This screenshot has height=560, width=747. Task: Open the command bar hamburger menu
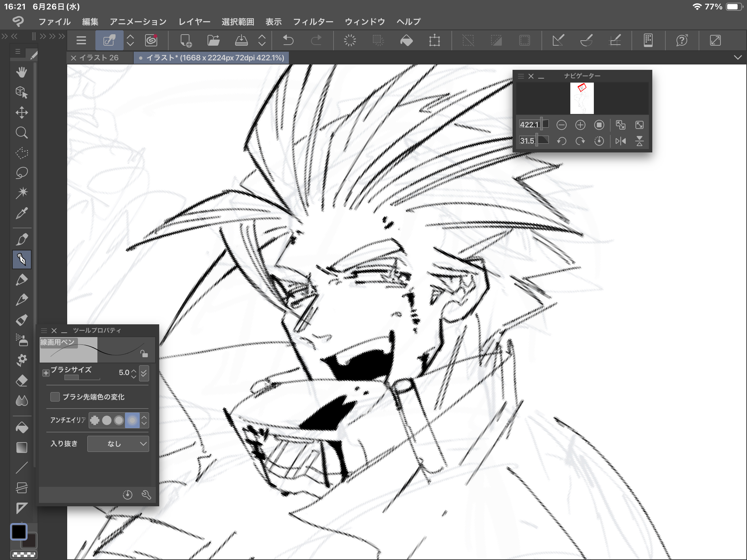pos(81,41)
